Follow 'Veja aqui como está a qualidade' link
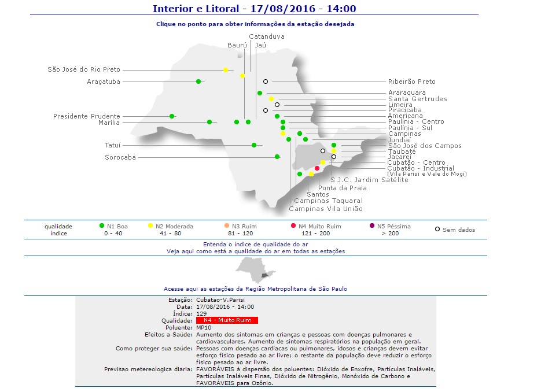Image resolution: width=552 pixels, height=392 pixels. [256, 252]
